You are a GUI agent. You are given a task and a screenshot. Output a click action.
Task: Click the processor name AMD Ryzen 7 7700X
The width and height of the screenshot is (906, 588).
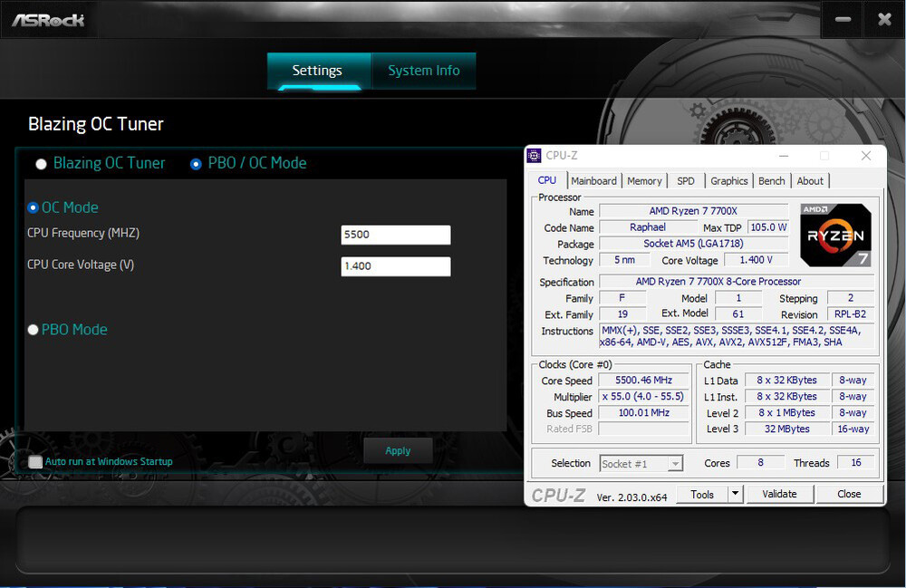tap(693, 211)
